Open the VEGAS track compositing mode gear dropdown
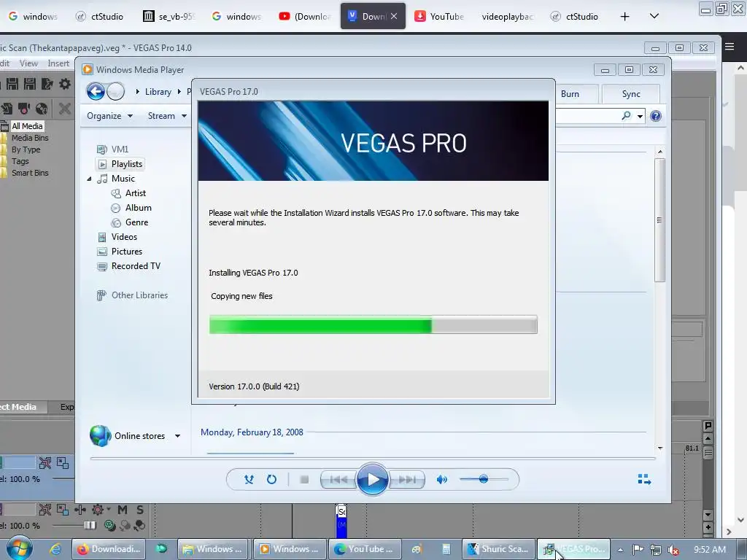The image size is (747, 560). pos(99,510)
